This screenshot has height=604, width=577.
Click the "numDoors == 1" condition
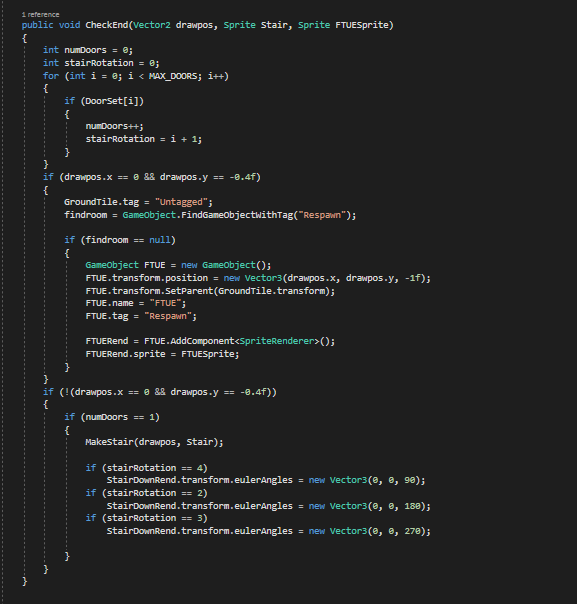coord(120,417)
